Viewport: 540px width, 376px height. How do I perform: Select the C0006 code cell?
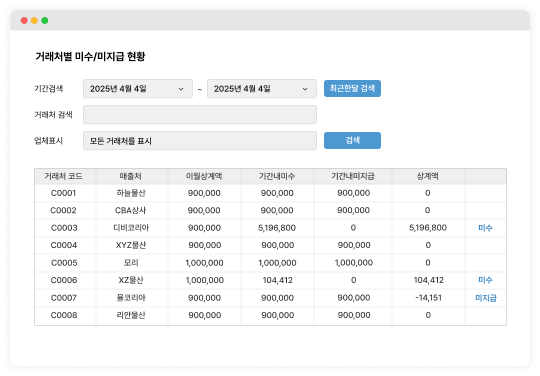(x=64, y=280)
